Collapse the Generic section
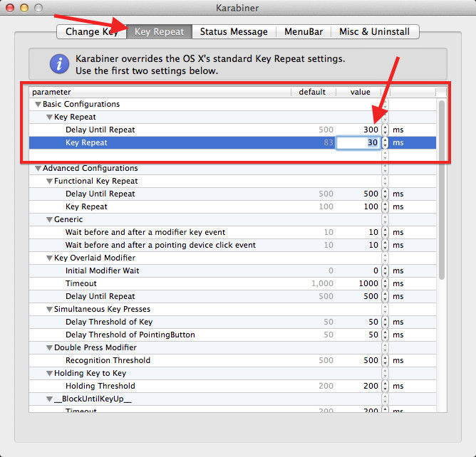This screenshot has width=476, height=457. [x=49, y=219]
